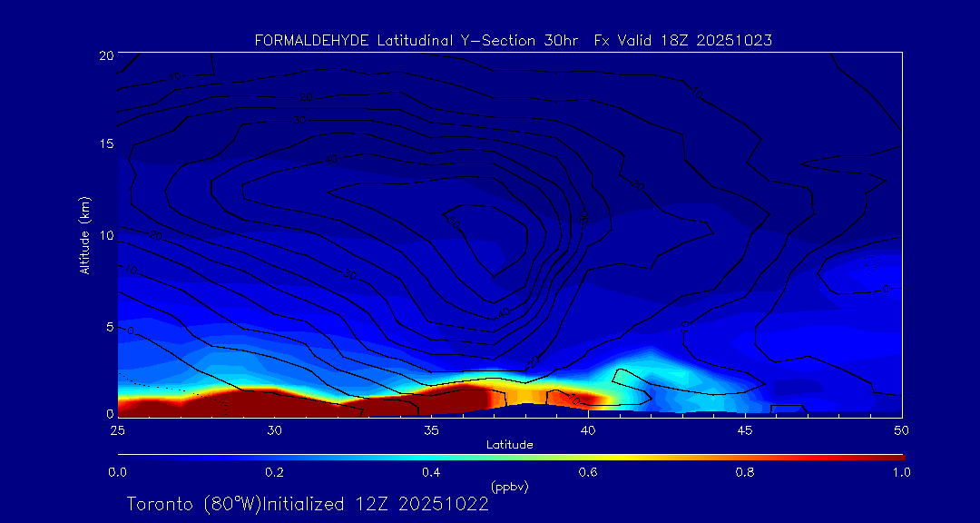Click latitude tick label 40
The image size is (980, 523).
588,430
